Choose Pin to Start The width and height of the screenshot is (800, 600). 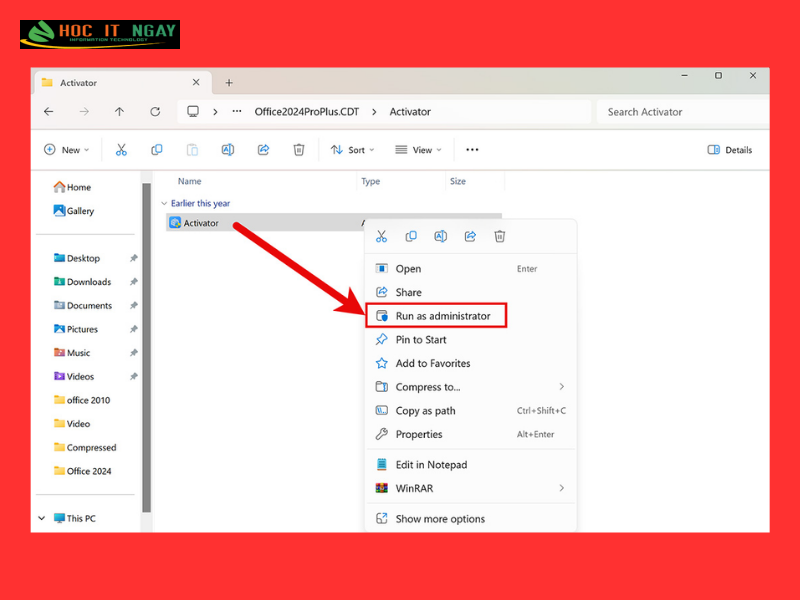471,339
